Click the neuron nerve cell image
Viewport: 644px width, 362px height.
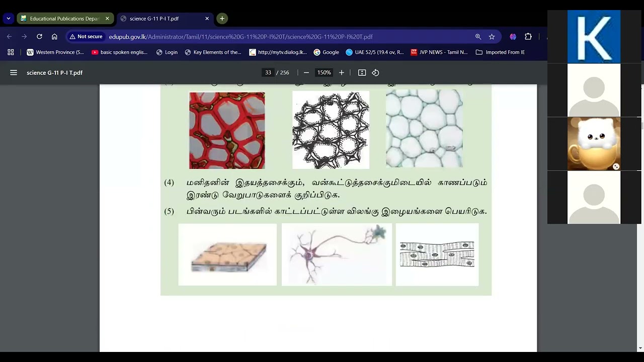click(x=337, y=255)
